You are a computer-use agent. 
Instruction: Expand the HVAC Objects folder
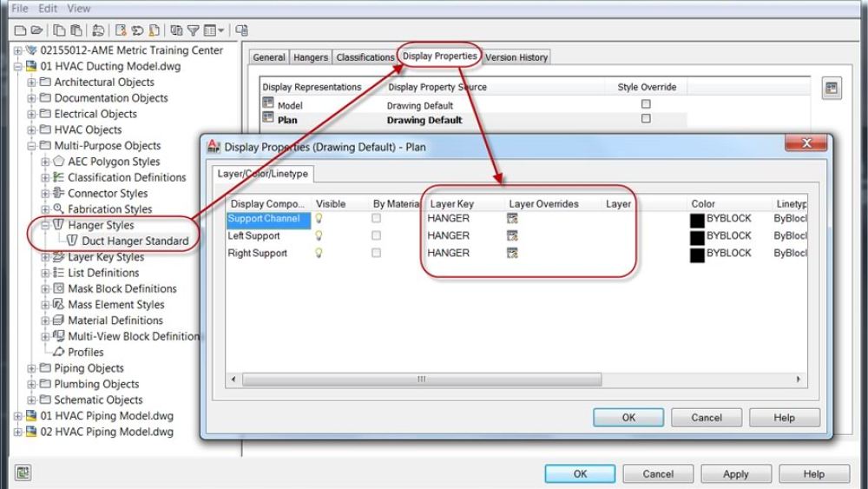tap(32, 130)
